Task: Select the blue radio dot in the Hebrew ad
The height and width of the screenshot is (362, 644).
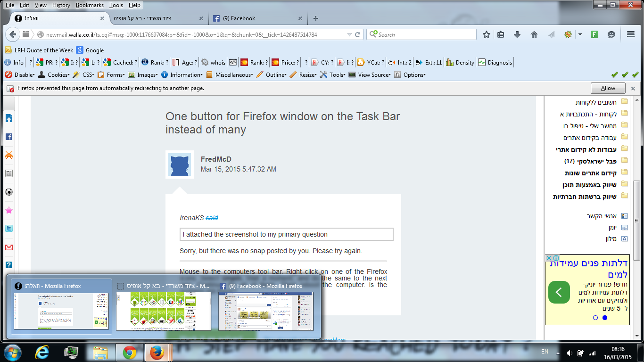Action: (x=605, y=318)
